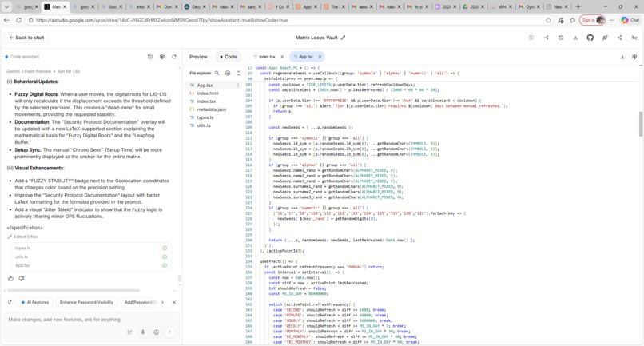Click the reset conversation refresh icon
Viewport: 644px width, 346px height.
coord(174,57)
